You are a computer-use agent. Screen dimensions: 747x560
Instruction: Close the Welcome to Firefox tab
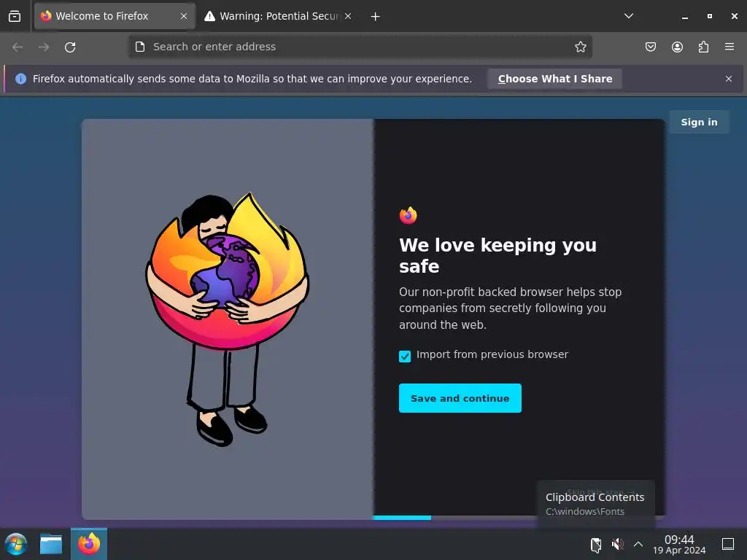coord(184,16)
